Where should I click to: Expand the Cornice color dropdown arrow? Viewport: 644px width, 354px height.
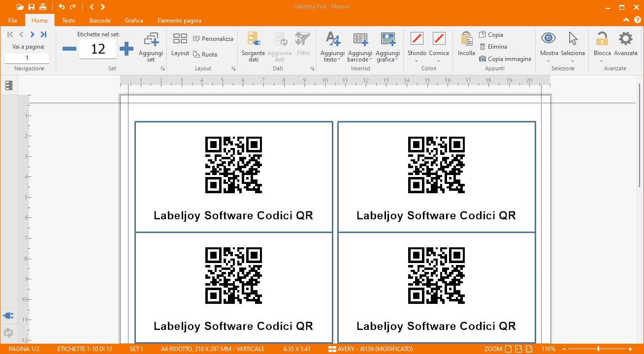click(439, 61)
